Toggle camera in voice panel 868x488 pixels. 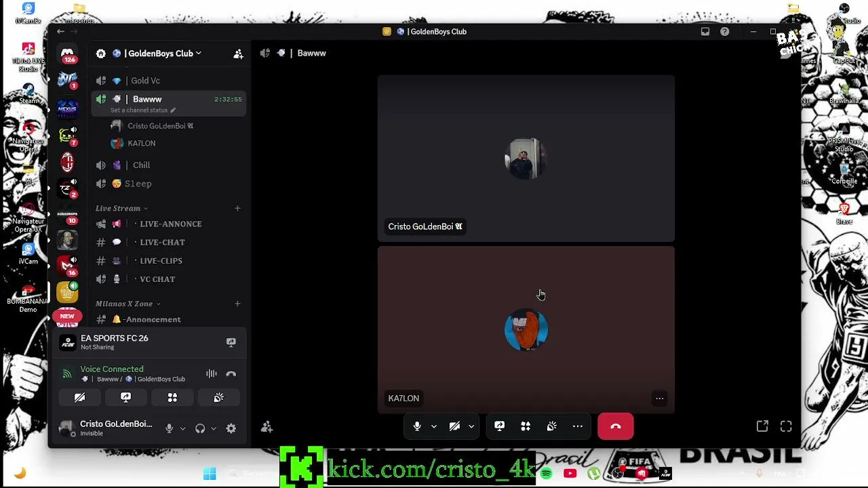[79, 398]
